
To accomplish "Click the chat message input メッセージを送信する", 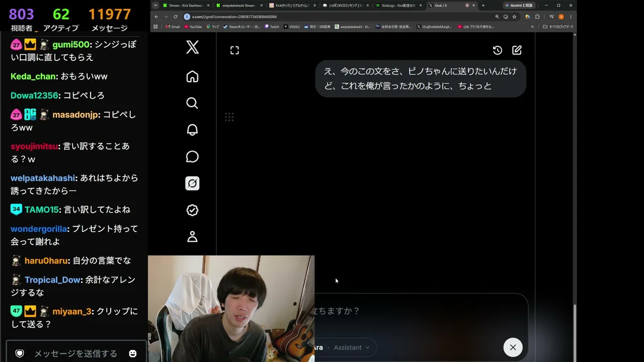I will click(75, 353).
